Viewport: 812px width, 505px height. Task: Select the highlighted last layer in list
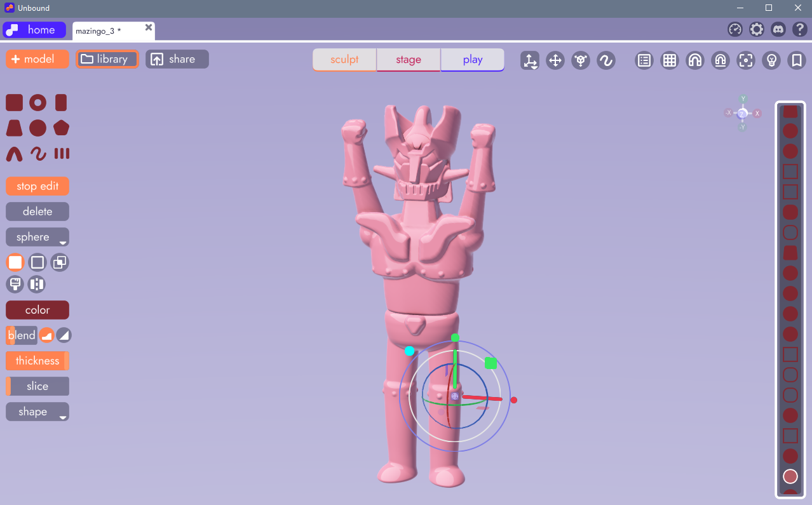click(x=790, y=476)
